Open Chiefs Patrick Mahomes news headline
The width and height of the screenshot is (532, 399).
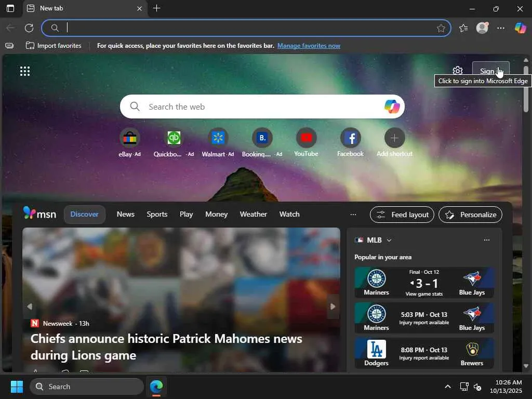[x=166, y=347]
